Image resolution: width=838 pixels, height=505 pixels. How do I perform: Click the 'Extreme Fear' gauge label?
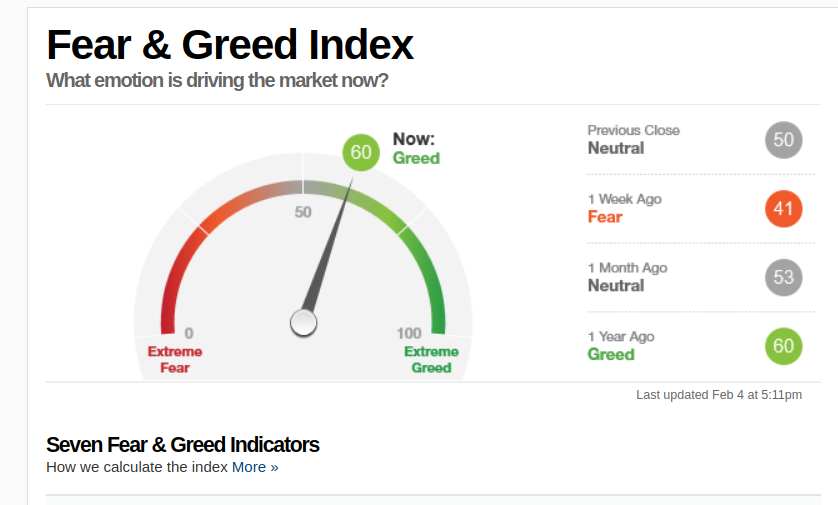(x=175, y=360)
